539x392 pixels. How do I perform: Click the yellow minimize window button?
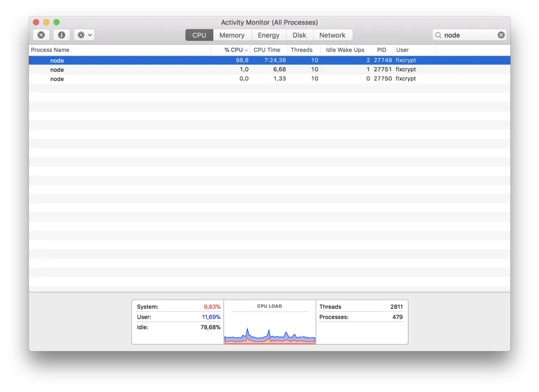(46, 22)
